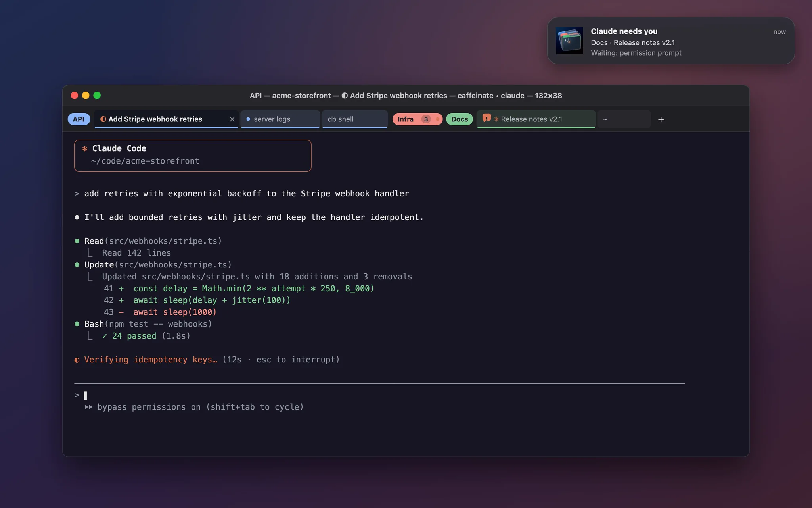812x508 pixels.
Task: Select the API group pill
Action: [x=79, y=119]
